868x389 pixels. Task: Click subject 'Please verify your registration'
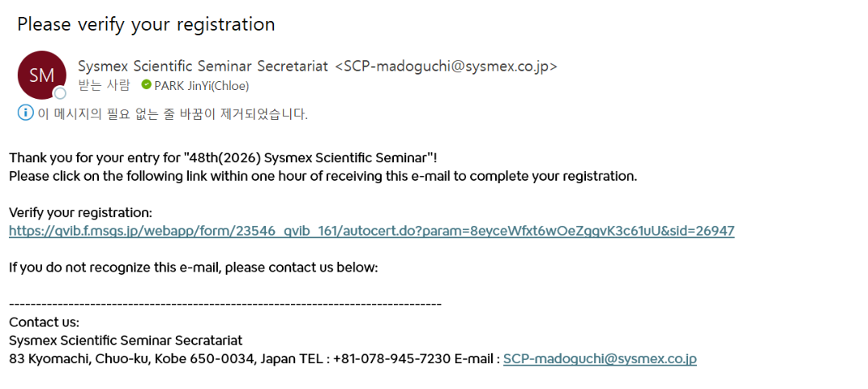[x=146, y=24]
